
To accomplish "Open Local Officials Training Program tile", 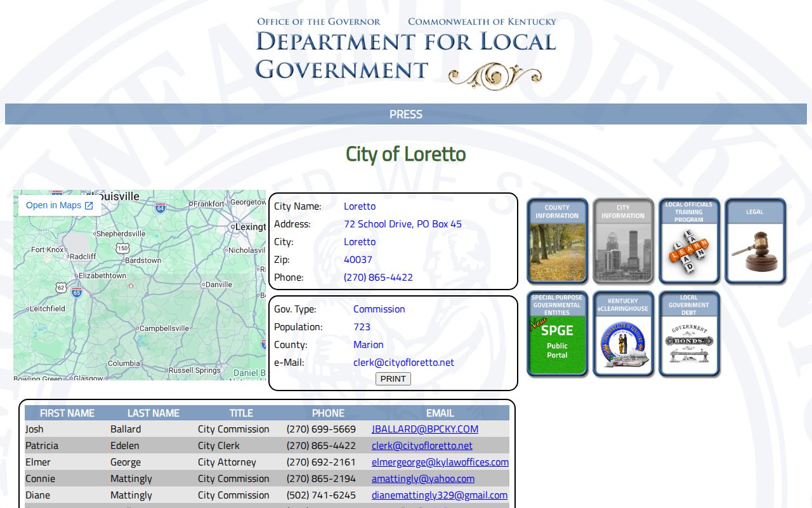I will (x=689, y=241).
